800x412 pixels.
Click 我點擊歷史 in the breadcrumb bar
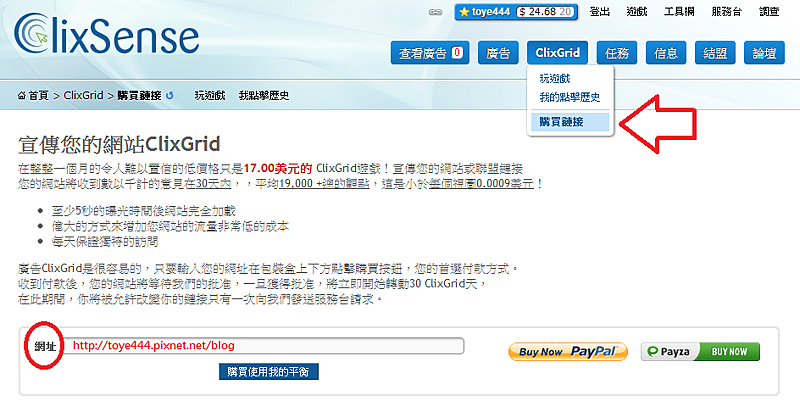point(264,95)
